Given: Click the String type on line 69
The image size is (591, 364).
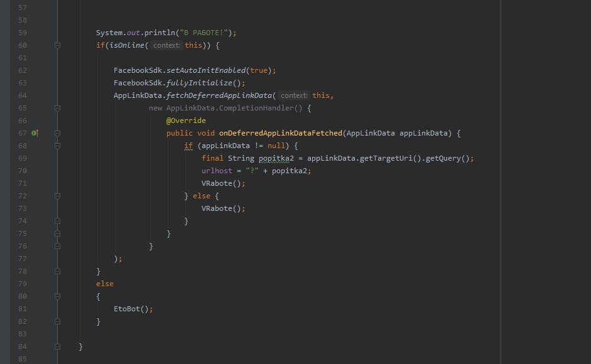Looking at the screenshot, I should (x=241, y=158).
